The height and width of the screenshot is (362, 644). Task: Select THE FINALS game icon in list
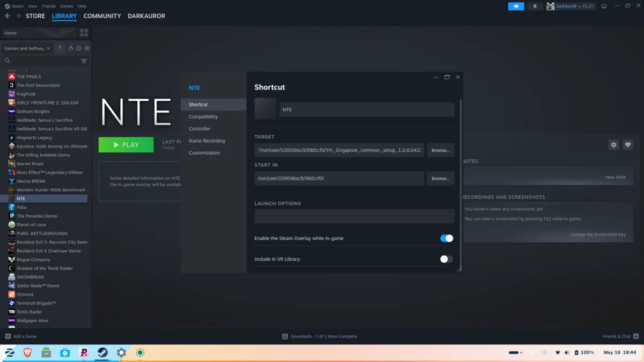(12, 77)
